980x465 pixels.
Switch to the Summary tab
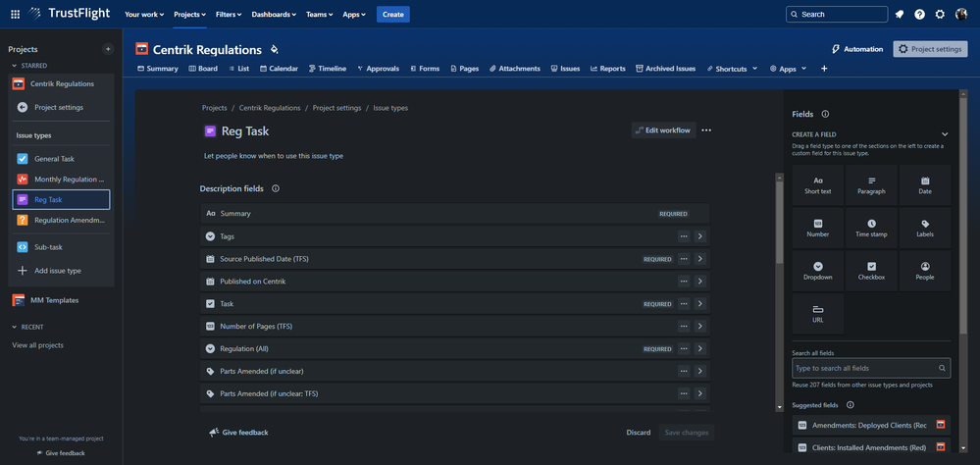pos(158,69)
